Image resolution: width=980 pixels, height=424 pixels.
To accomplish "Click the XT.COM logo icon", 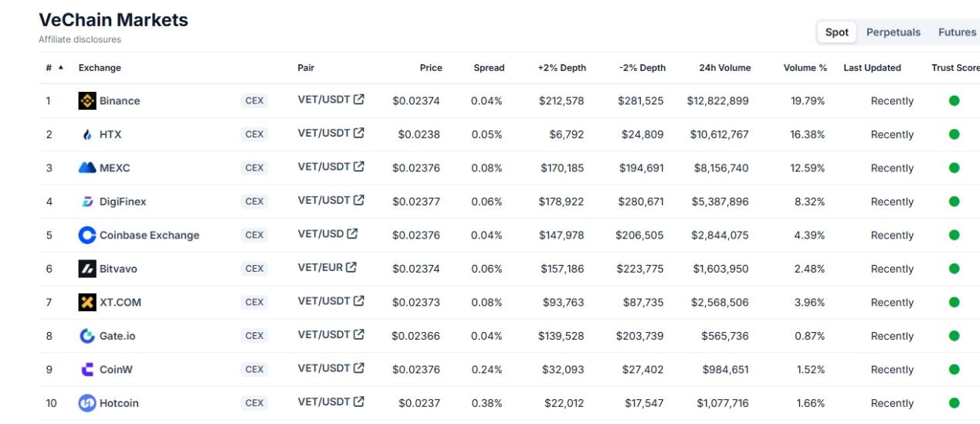I will click(x=87, y=302).
